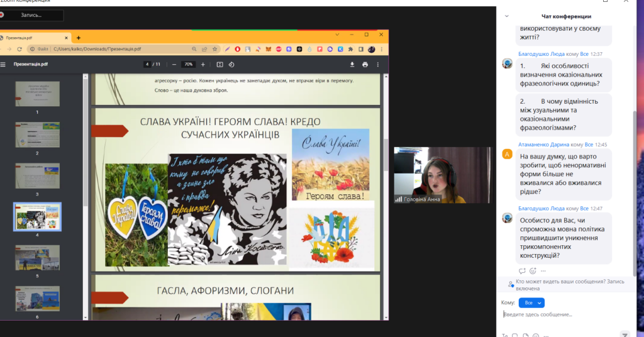
Task: Select the Презентація.pdf browser tab
Action: coord(31,38)
